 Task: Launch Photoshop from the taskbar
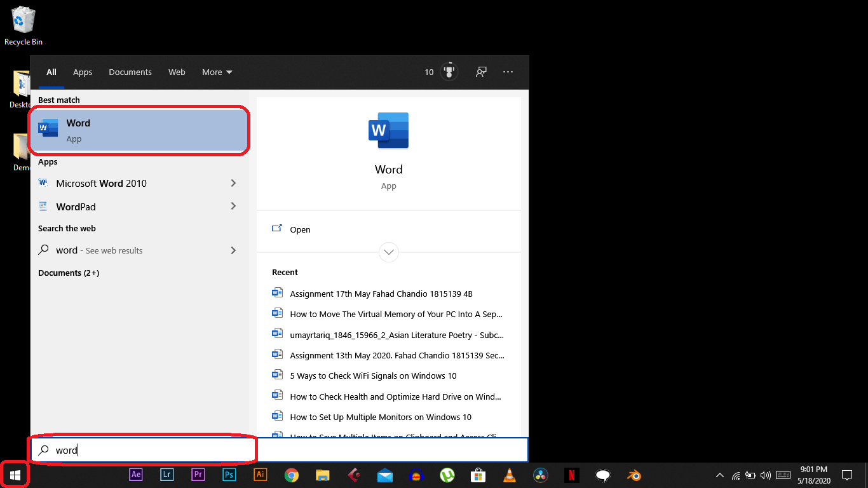[x=229, y=475]
